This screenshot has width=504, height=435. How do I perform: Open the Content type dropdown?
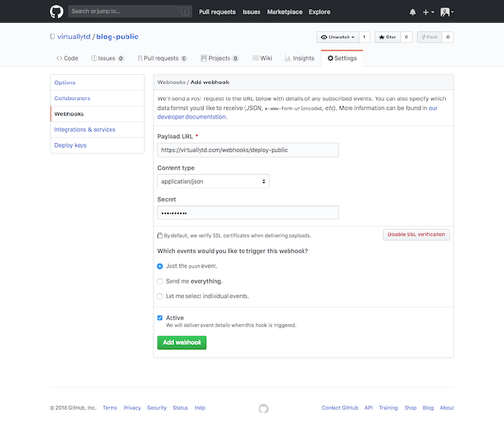pos(213,181)
